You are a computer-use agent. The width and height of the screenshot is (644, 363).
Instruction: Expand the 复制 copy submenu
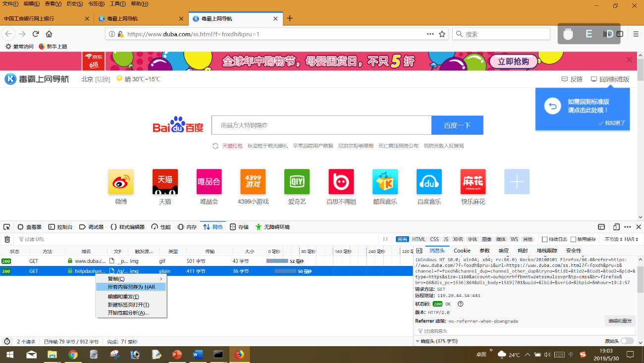point(131,279)
